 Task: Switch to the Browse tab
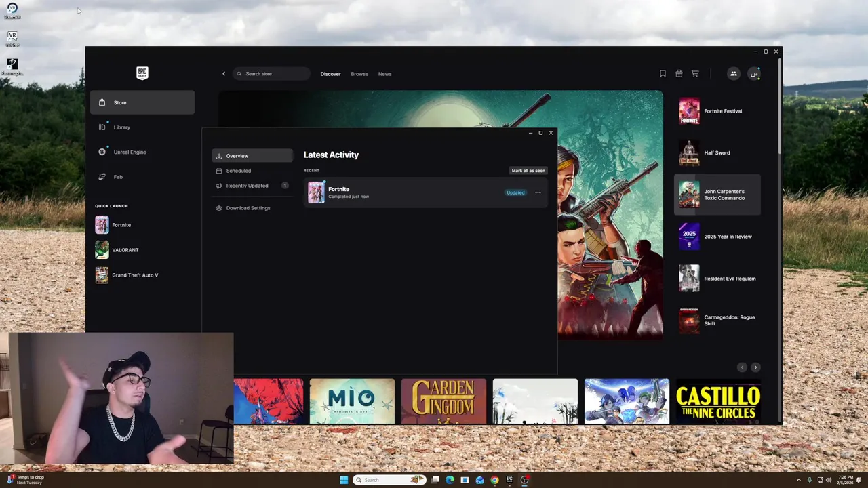(x=359, y=74)
